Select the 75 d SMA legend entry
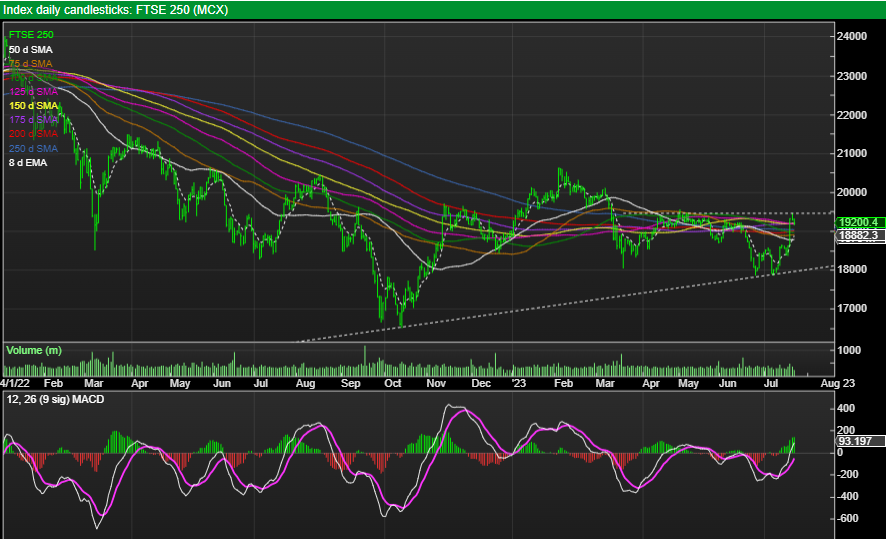This screenshot has height=539, width=886. [31, 64]
